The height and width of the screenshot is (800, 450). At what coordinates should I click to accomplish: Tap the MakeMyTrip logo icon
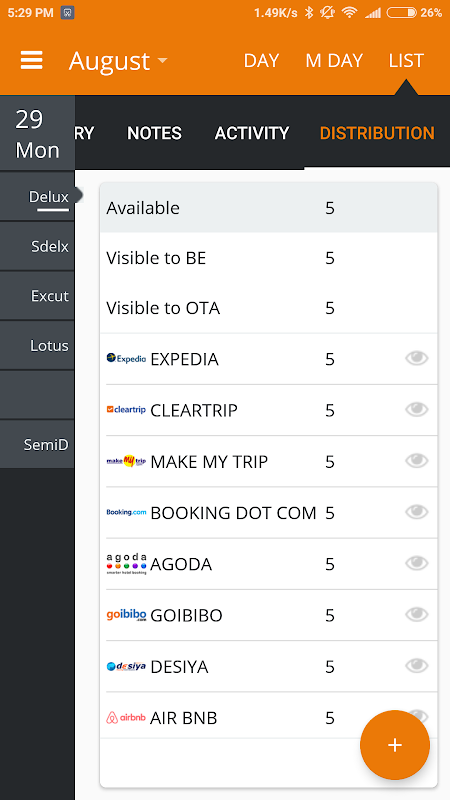pyautogui.click(x=126, y=461)
